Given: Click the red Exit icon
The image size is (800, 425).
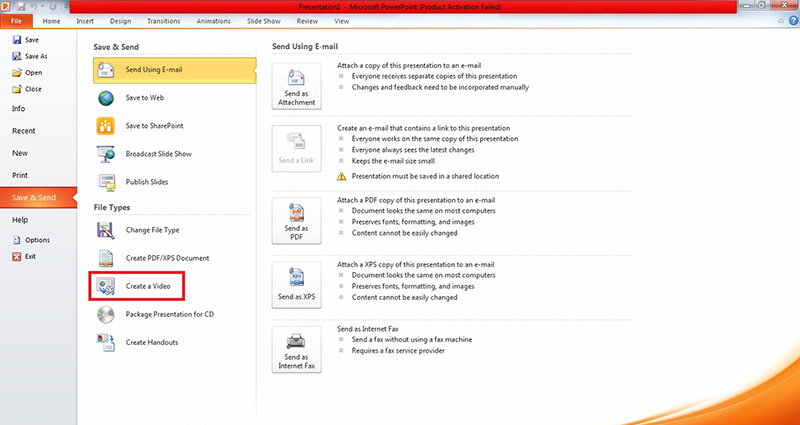Looking at the screenshot, I should click(x=17, y=257).
